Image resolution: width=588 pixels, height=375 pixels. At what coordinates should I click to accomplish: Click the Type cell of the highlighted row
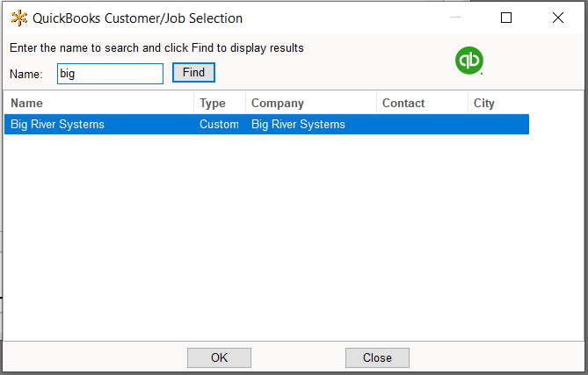point(219,125)
